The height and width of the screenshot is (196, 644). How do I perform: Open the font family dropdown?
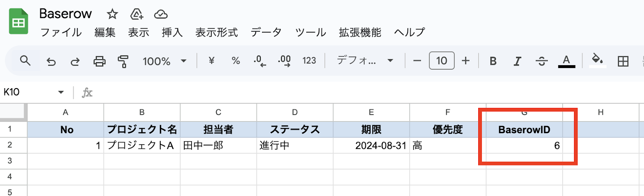pyautogui.click(x=365, y=61)
